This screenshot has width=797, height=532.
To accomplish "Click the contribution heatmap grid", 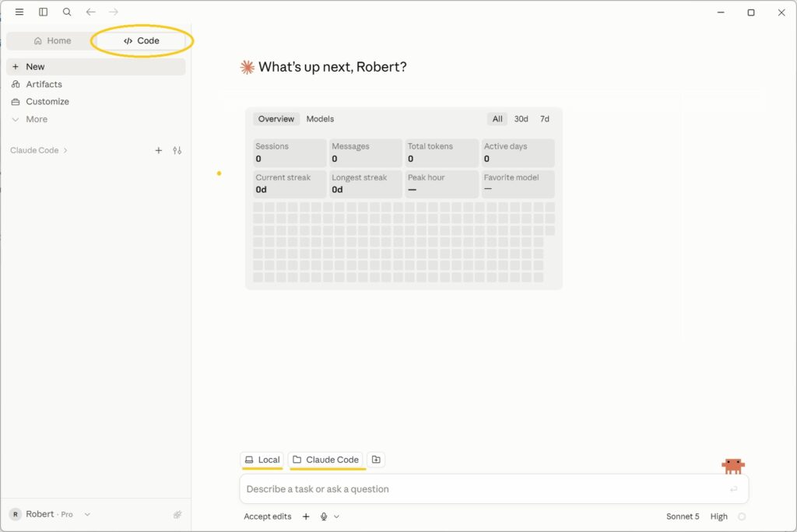I will tap(404, 242).
